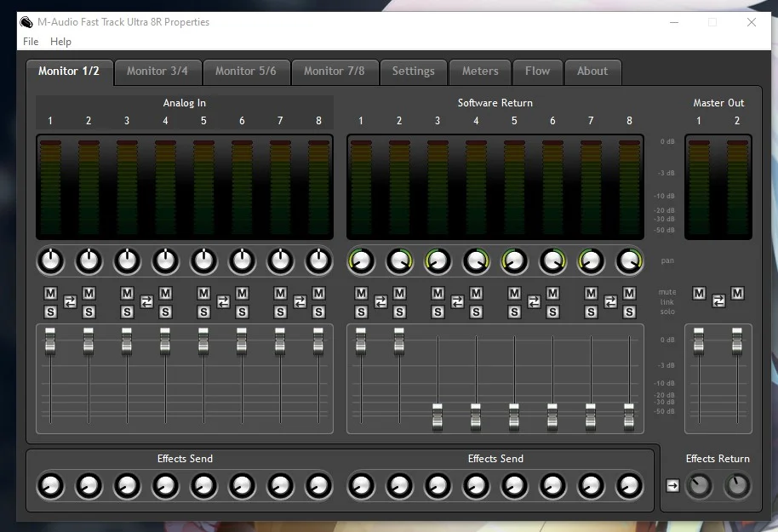Click the pan knob for Analog In 1
778x532 pixels.
pyautogui.click(x=50, y=261)
